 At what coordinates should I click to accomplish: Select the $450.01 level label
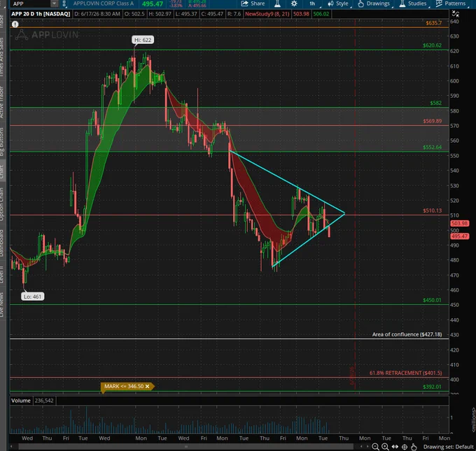432,300
